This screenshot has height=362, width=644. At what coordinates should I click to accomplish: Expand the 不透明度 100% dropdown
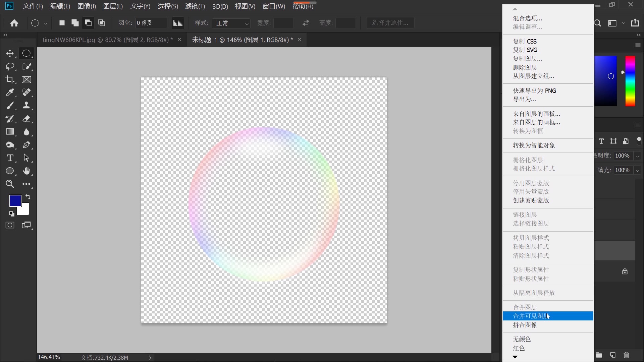pos(637,156)
